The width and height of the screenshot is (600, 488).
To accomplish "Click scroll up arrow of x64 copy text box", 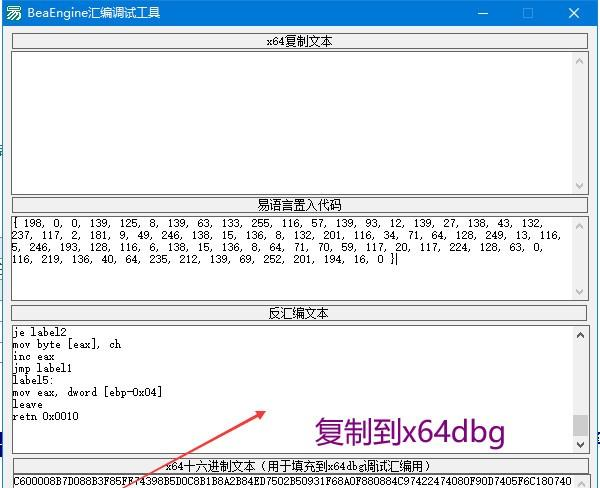I will (x=580, y=61).
